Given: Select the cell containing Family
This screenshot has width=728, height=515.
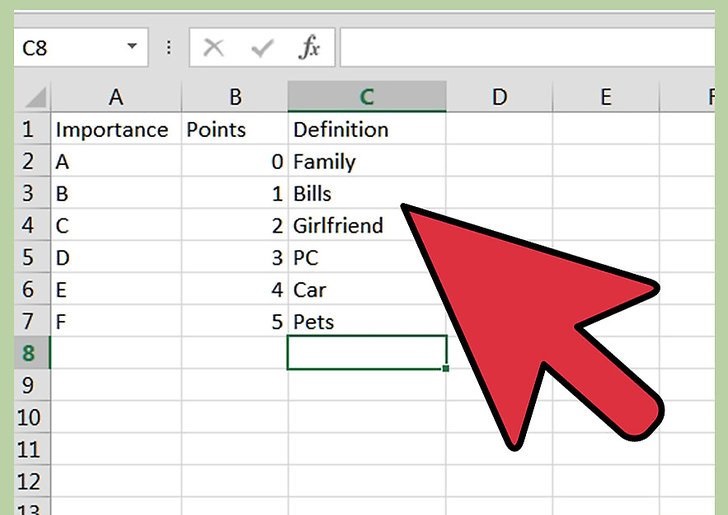Looking at the screenshot, I should coord(324,162).
